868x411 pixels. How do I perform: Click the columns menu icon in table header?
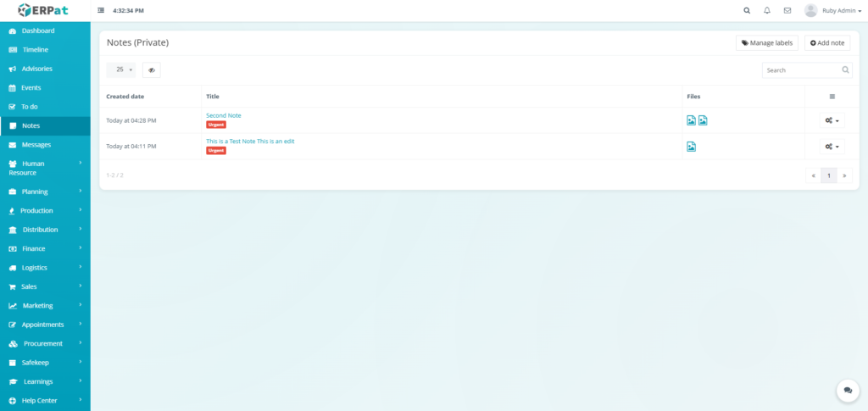[x=832, y=97]
